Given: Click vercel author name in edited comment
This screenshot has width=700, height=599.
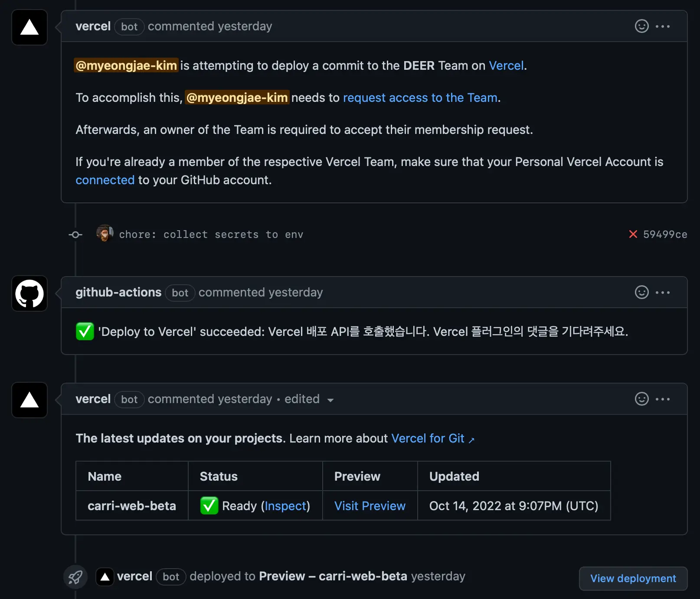Looking at the screenshot, I should click(x=93, y=399).
